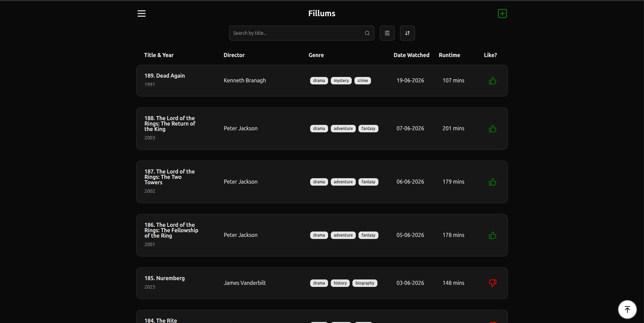Click the 07-06-2026 watched date
This screenshot has height=323, width=644.
click(410, 128)
